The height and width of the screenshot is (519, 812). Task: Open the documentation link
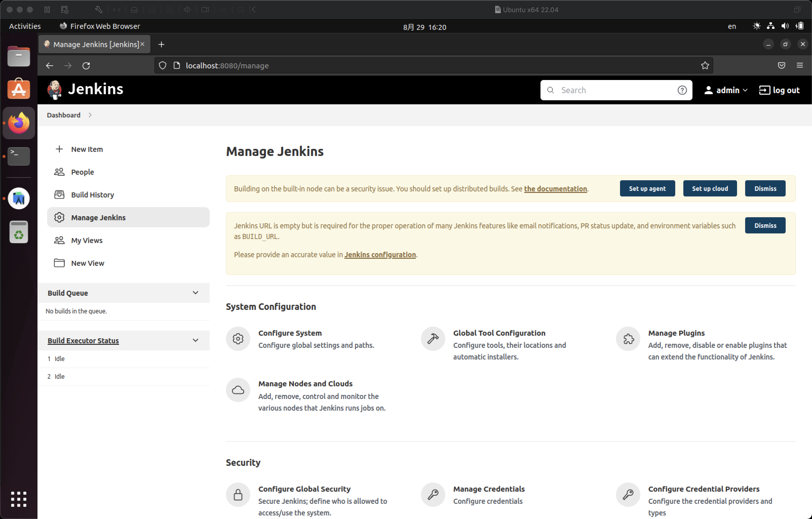pos(555,189)
